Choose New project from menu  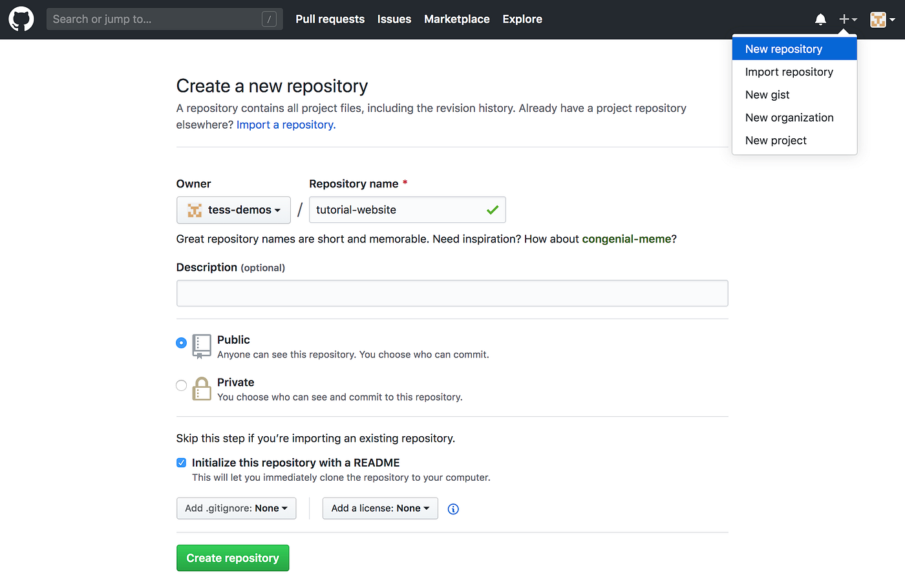point(794,141)
